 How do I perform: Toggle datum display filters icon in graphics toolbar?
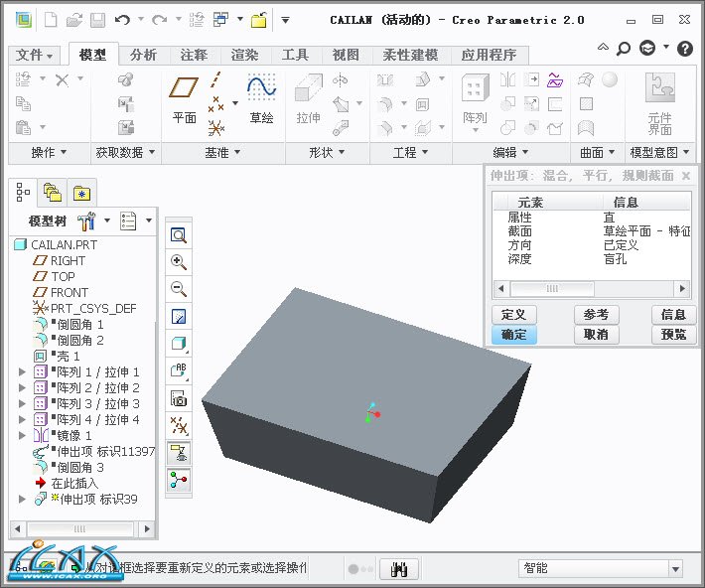[180, 426]
